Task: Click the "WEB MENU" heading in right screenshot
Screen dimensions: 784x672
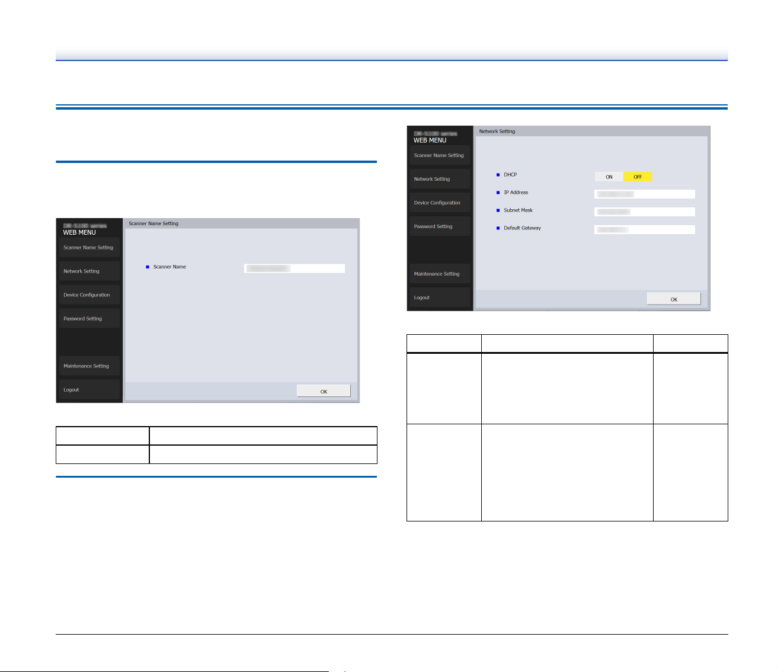Action: click(x=430, y=140)
